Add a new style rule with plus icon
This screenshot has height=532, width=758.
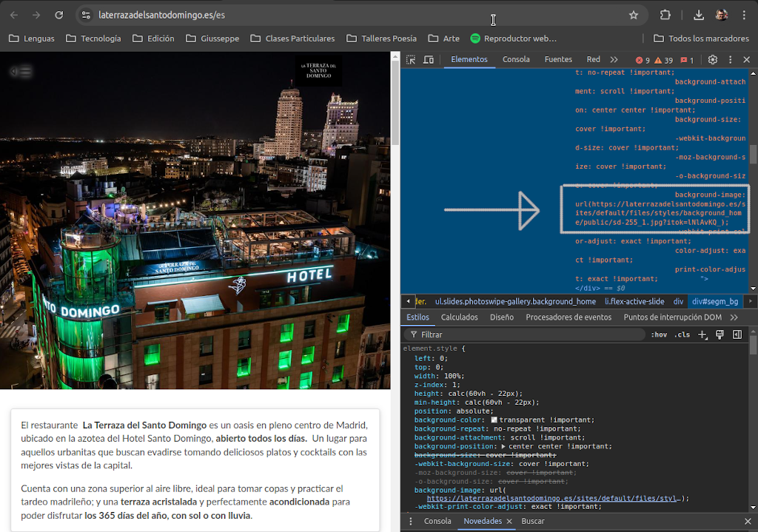[702, 334]
